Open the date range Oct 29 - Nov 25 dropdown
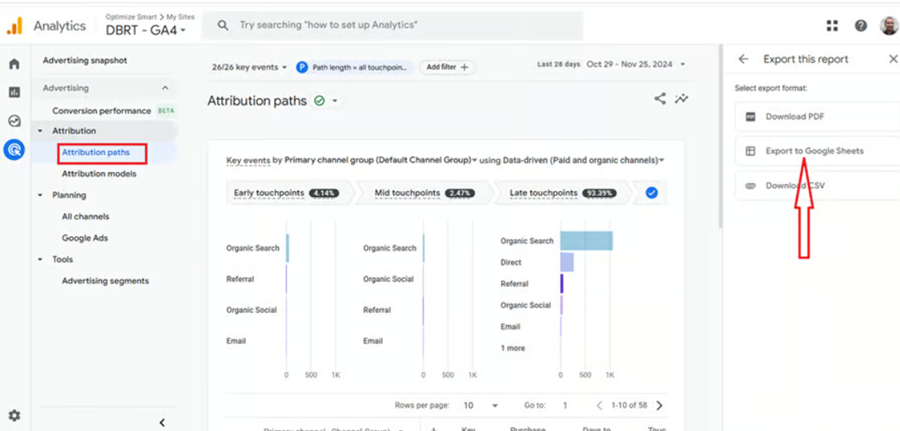 coord(636,64)
